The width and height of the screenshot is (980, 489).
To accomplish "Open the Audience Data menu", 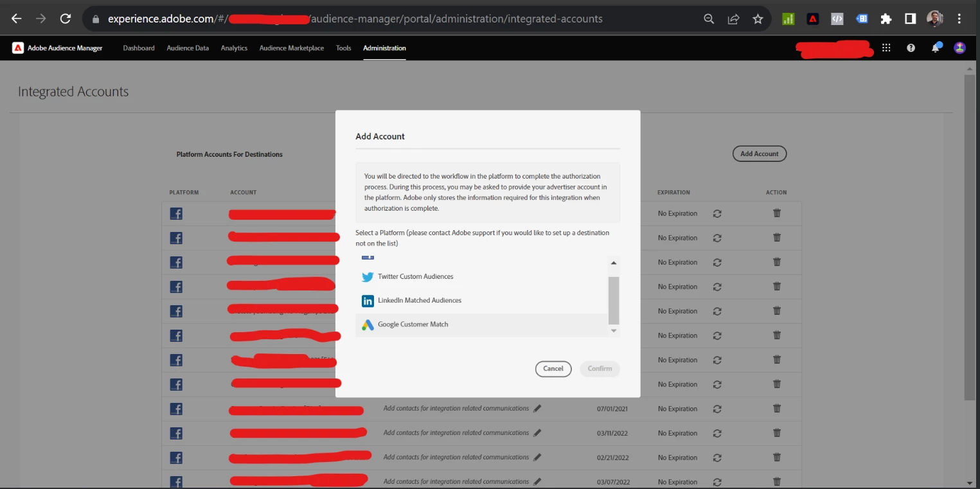I will (x=188, y=48).
